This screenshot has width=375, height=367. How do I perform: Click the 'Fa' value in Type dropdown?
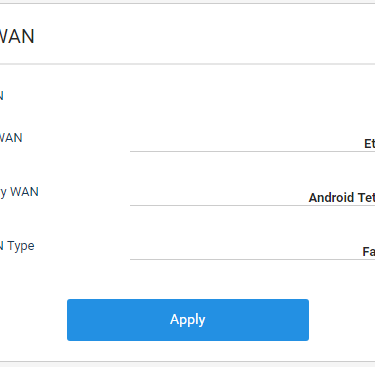coord(369,251)
